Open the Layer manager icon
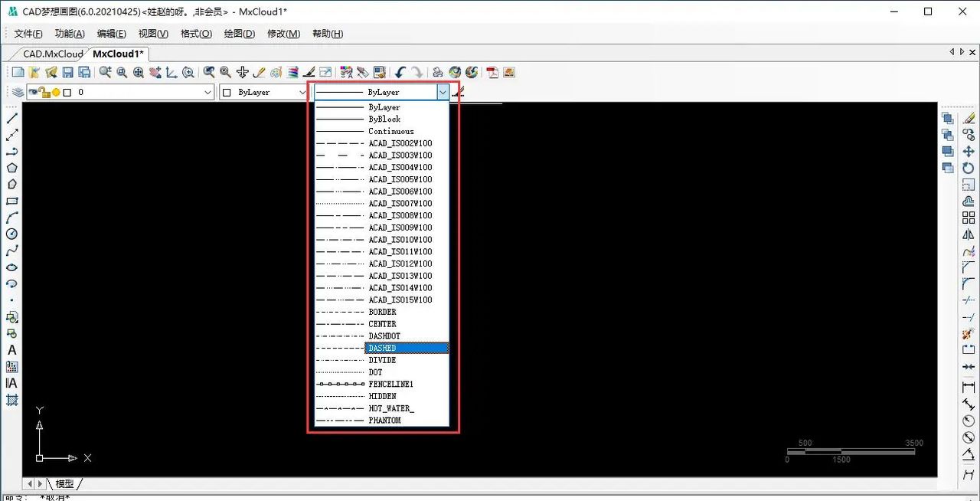Image resolution: width=980 pixels, height=501 pixels. click(x=18, y=92)
